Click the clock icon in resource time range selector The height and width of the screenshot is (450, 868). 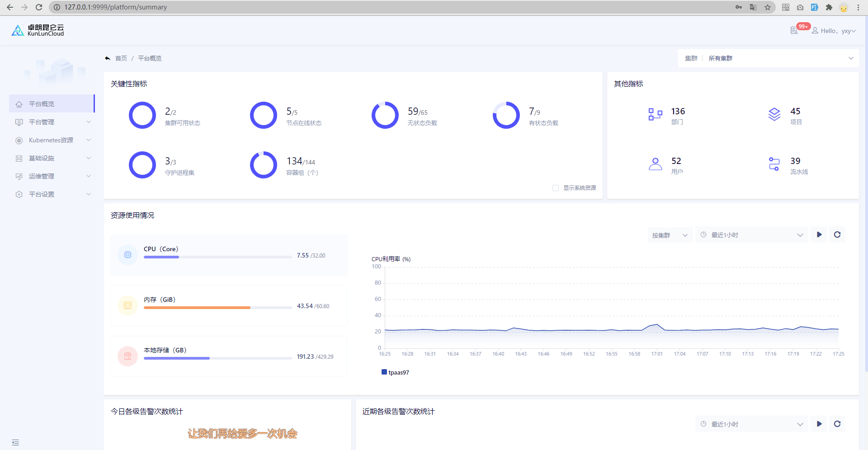(703, 235)
